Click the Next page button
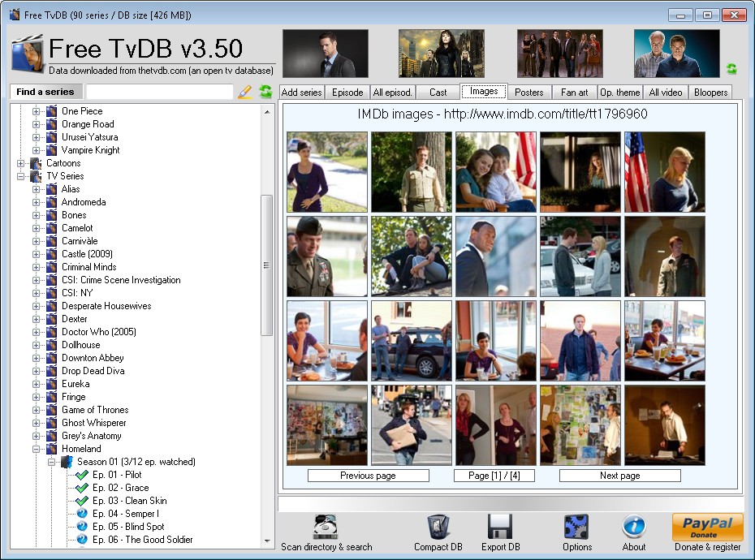This screenshot has width=755, height=560. coord(619,476)
